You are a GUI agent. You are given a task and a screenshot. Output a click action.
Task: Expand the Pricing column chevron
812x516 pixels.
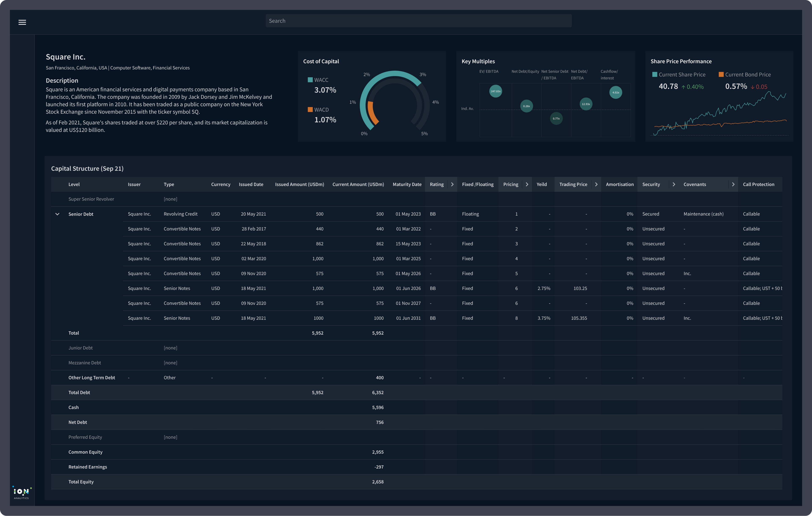click(527, 184)
